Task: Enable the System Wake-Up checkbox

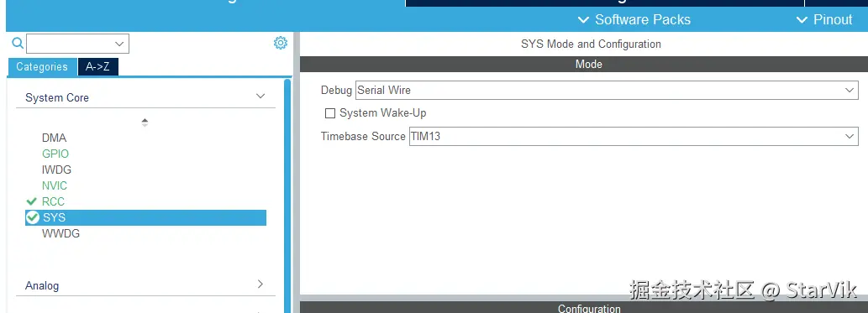Action: tap(330, 113)
